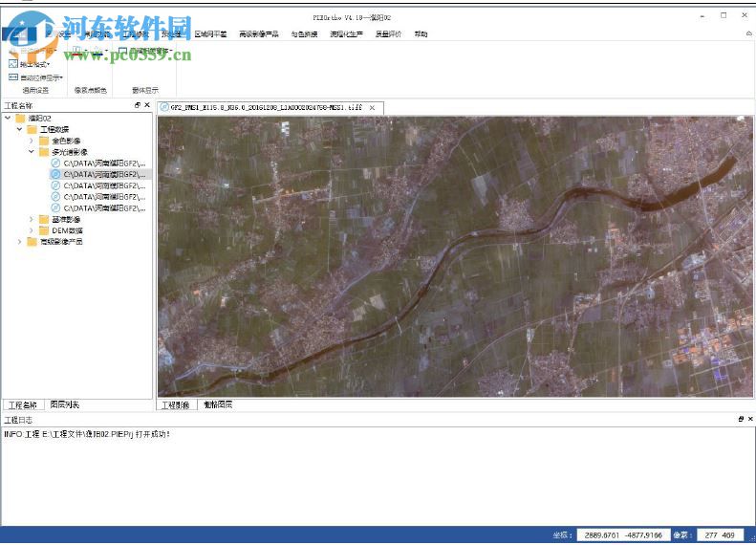Open the 质量评价 ribbon tab
This screenshot has height=545, width=756.
pyautogui.click(x=388, y=33)
